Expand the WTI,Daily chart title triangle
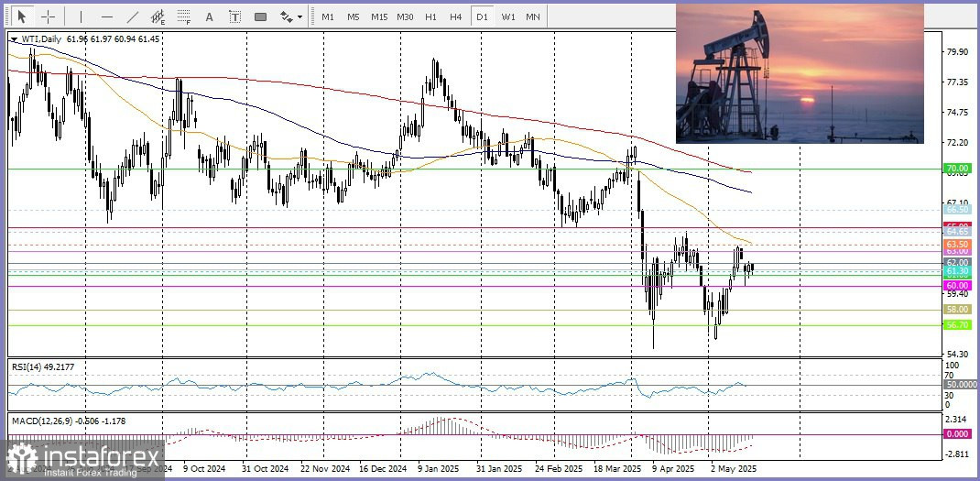This screenshot has height=481, width=980. click(x=14, y=39)
